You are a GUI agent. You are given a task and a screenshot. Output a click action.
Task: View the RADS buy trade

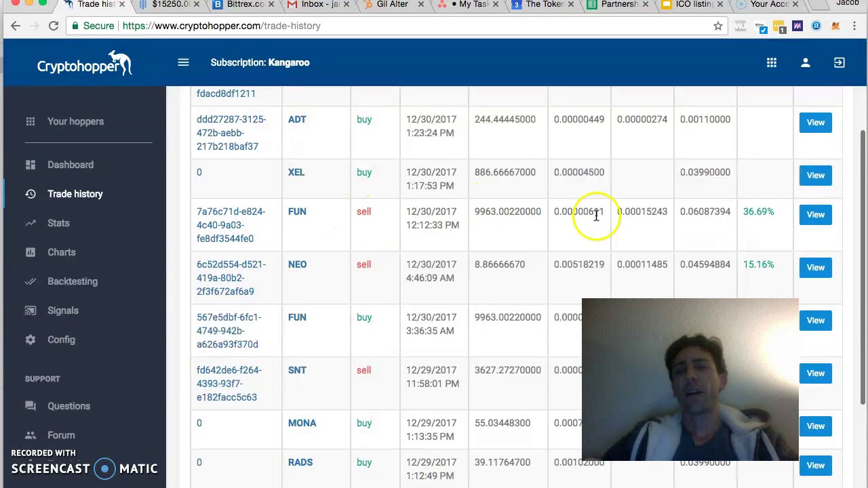tap(815, 466)
